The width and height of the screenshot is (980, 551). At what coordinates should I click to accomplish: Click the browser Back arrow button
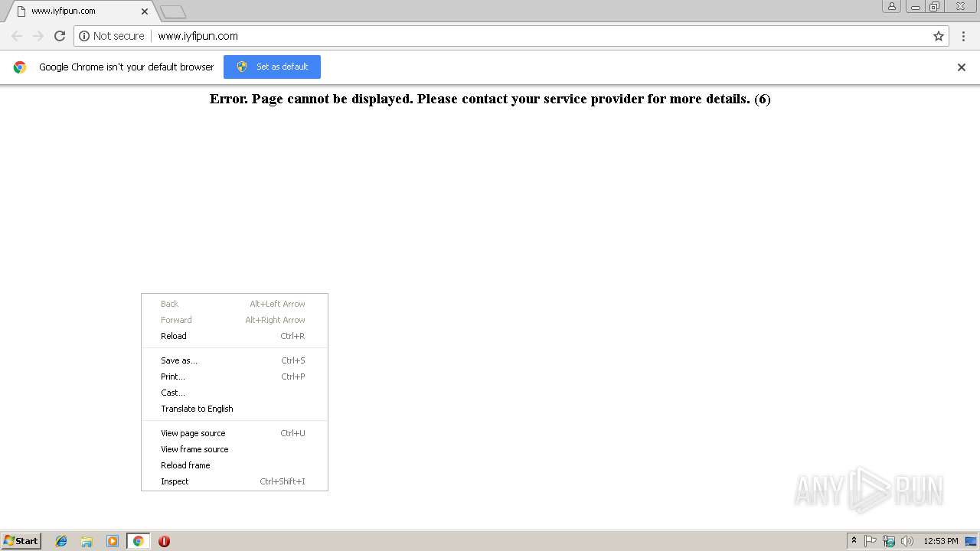point(17,36)
